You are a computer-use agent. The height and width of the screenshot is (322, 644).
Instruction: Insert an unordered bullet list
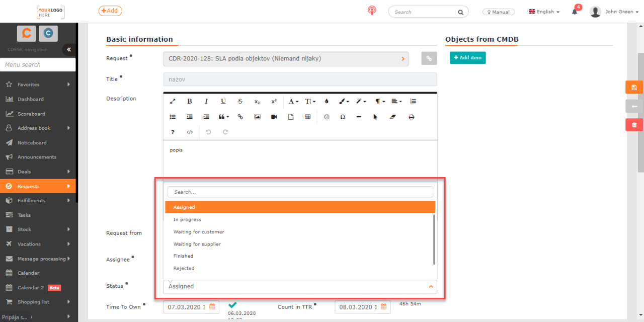pyautogui.click(x=173, y=117)
